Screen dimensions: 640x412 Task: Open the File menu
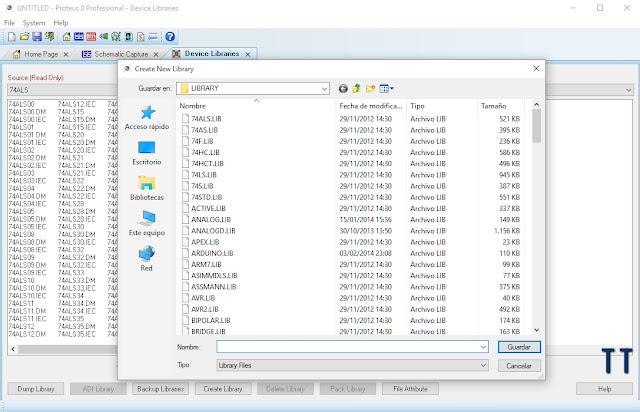[9, 23]
